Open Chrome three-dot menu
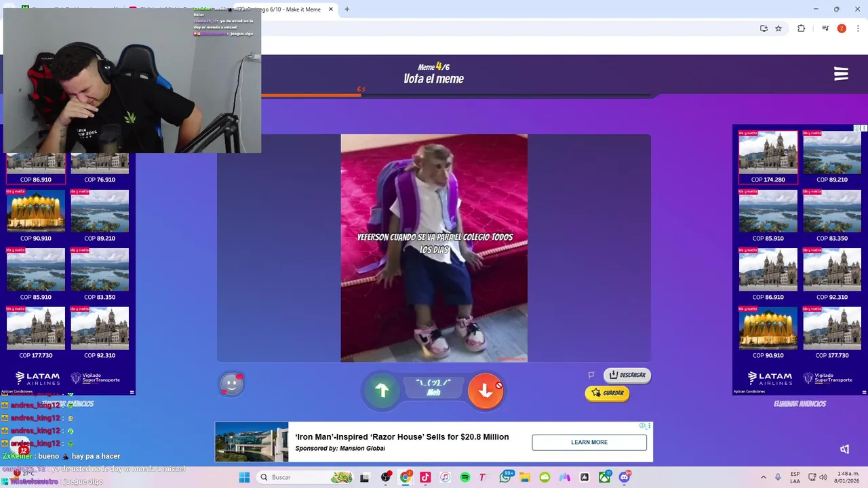The height and width of the screenshot is (488, 868). [857, 28]
